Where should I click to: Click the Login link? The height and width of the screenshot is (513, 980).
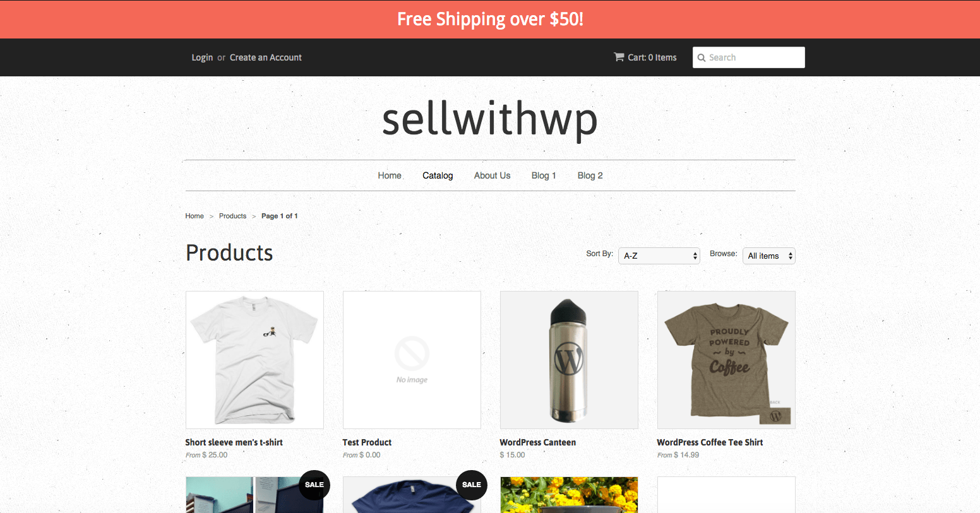pos(202,57)
